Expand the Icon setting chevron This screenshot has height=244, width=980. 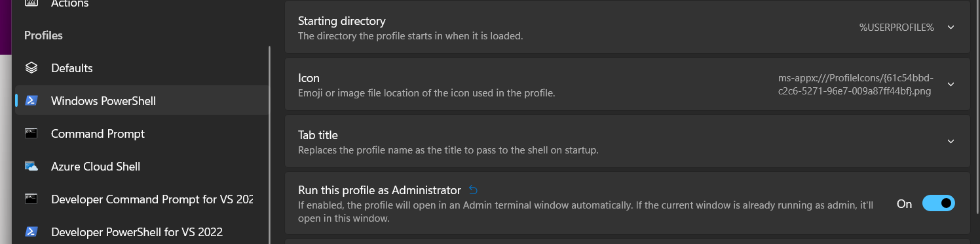(951, 84)
